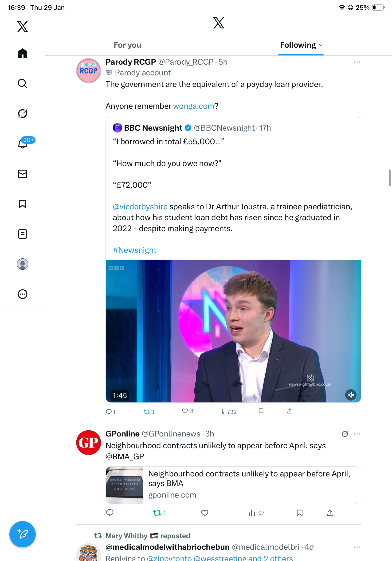Open Lists icon in sidebar
The width and height of the screenshot is (392, 561).
[23, 234]
